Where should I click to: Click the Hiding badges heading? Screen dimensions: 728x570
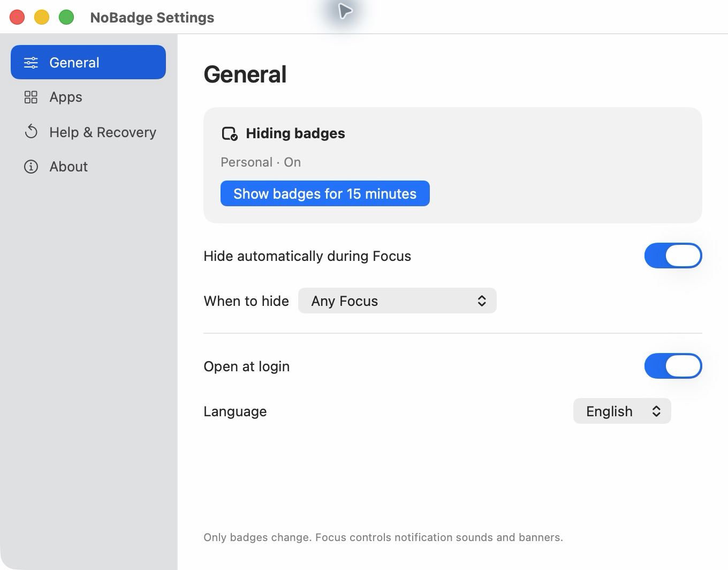pyautogui.click(x=295, y=133)
